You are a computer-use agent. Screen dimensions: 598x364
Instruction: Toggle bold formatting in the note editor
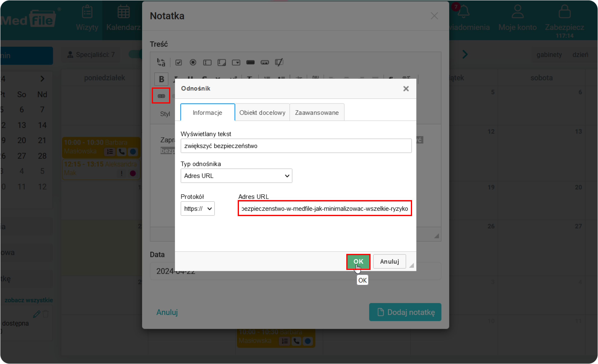pyautogui.click(x=161, y=79)
